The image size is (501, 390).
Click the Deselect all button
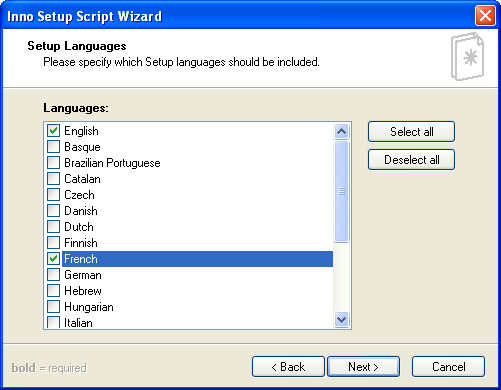pyautogui.click(x=411, y=160)
